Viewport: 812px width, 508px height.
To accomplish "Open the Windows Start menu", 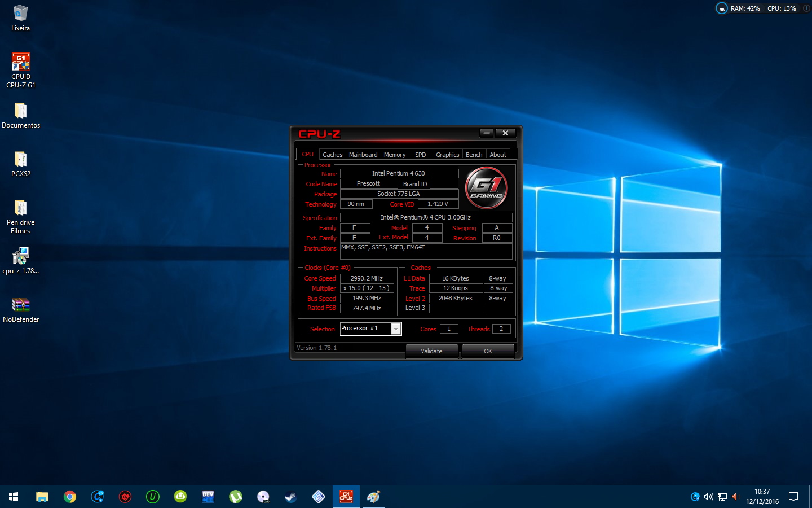I will pyautogui.click(x=14, y=497).
